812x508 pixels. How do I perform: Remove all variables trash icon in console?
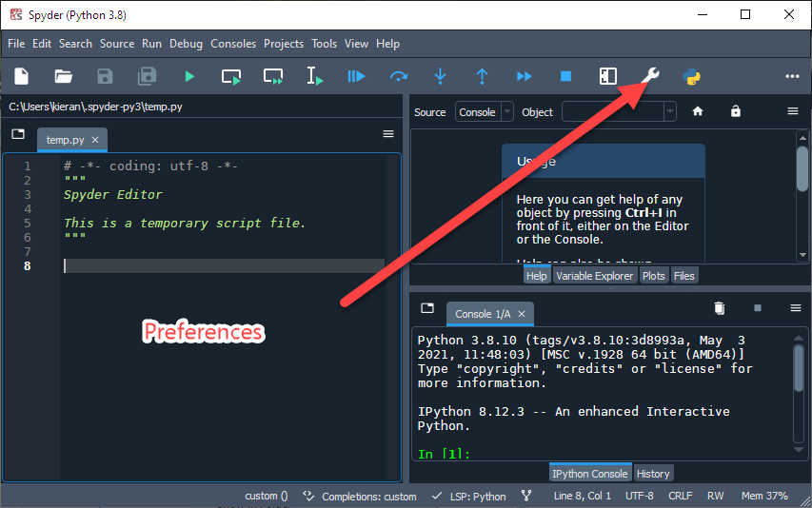[x=720, y=308]
